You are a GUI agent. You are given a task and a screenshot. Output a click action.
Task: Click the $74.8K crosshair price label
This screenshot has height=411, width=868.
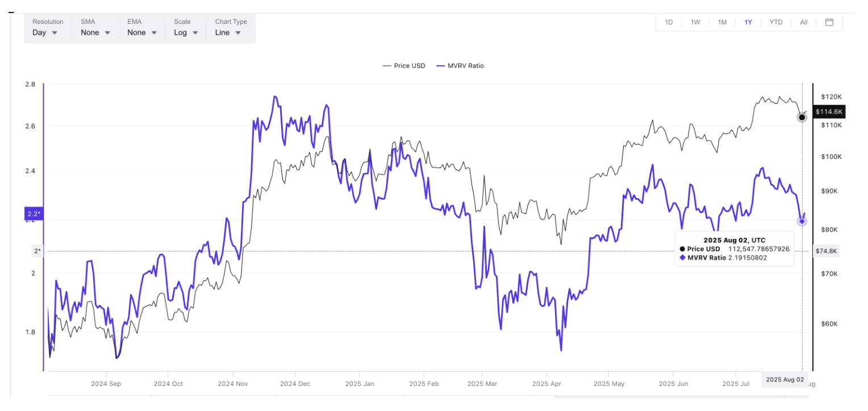pyautogui.click(x=825, y=251)
